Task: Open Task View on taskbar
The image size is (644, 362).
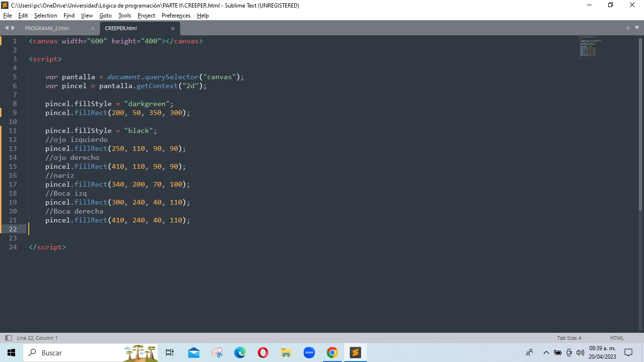Action: (170, 353)
